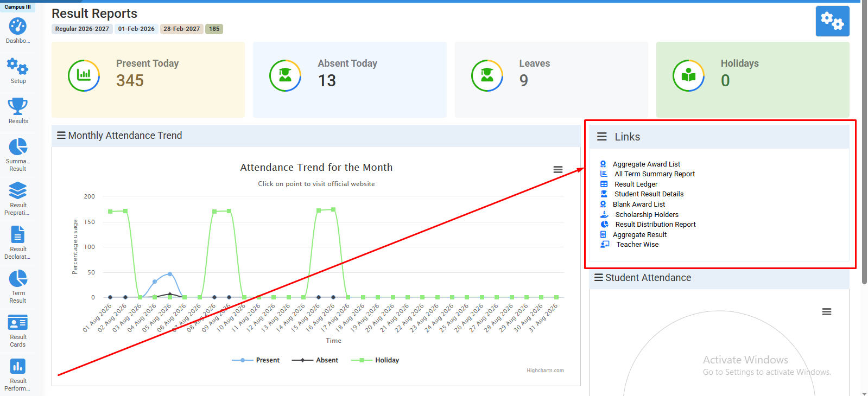Open the Teacher Wise link

point(637,245)
